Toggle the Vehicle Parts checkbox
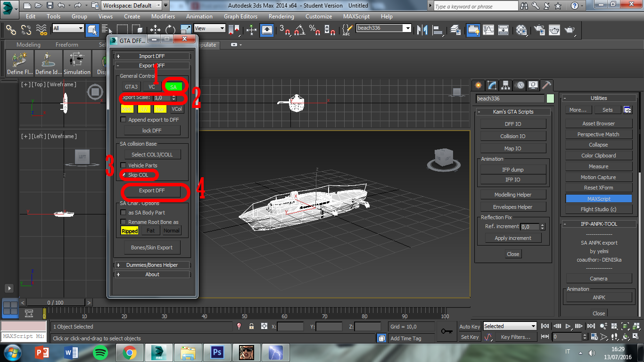Image resolution: width=644 pixels, height=362 pixels. [124, 165]
